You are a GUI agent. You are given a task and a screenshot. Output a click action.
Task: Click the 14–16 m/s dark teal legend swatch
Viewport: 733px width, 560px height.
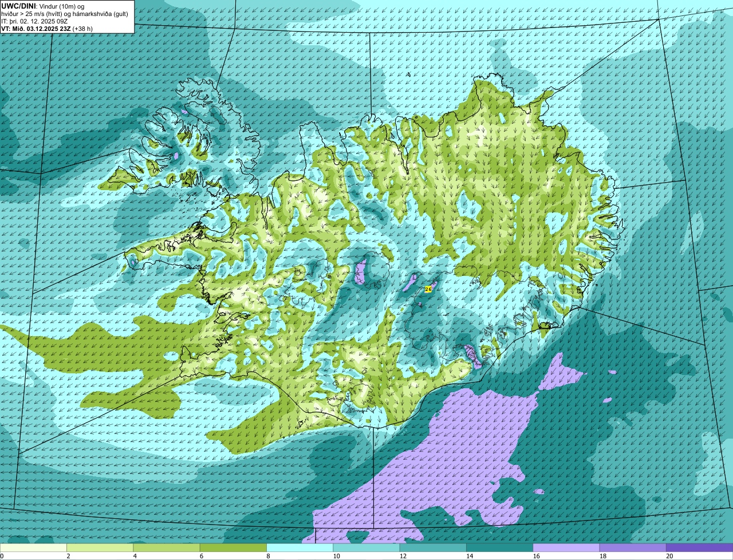click(500, 548)
